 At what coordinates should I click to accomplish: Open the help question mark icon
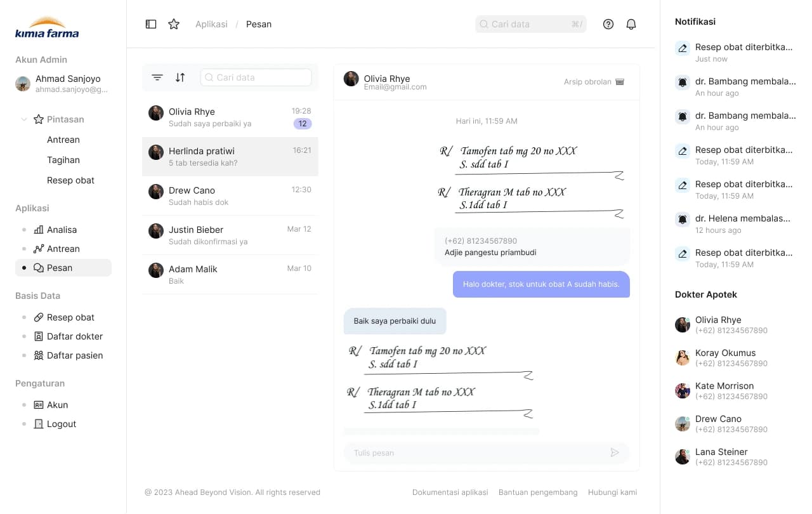[x=608, y=24]
